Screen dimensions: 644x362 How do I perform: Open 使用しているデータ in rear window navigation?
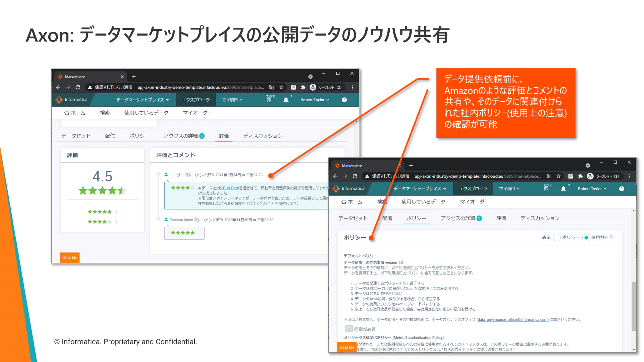tap(146, 113)
